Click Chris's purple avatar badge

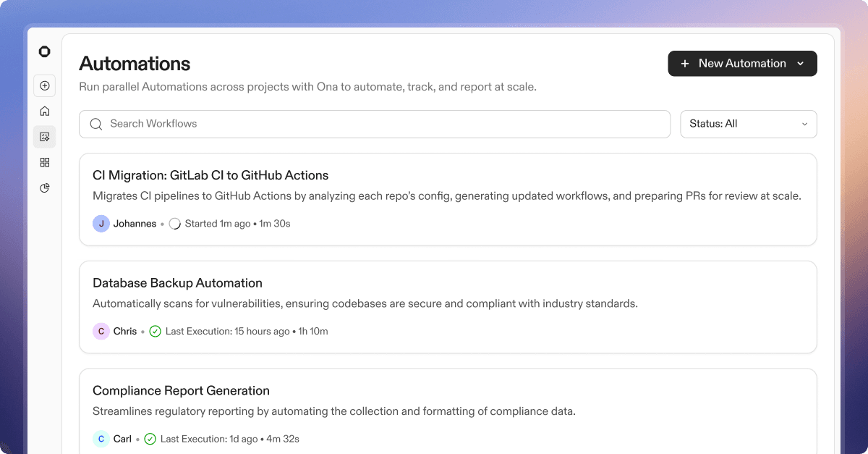101,332
